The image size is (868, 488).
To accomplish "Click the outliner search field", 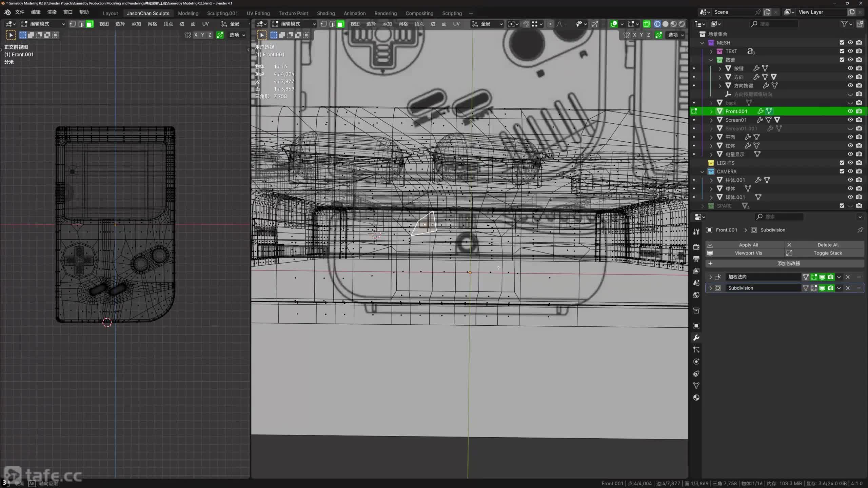I will [x=774, y=24].
